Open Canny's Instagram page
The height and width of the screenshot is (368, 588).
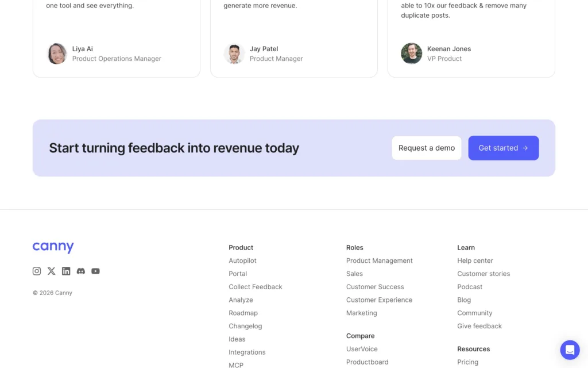(37, 271)
